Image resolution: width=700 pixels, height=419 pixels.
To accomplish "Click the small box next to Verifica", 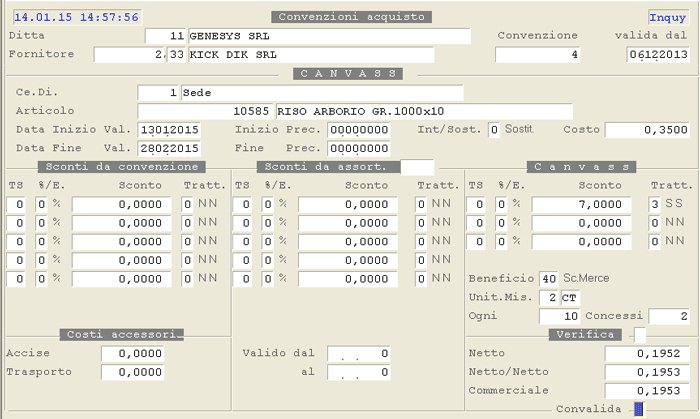I will click(x=640, y=334).
